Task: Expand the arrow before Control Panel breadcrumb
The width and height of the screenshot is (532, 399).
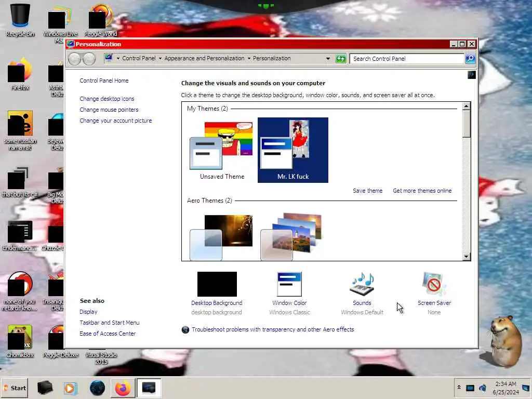Action: point(118,58)
